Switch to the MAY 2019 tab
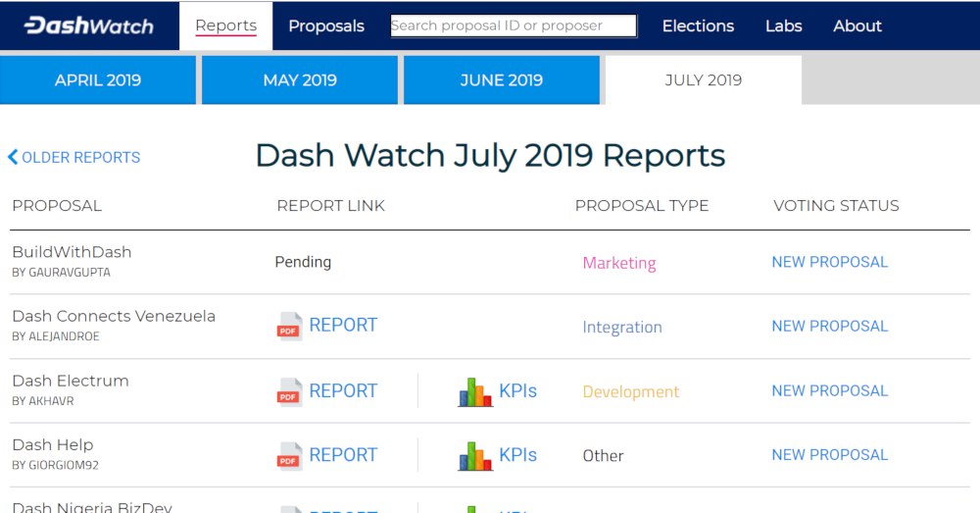The width and height of the screenshot is (980, 513). click(x=299, y=80)
